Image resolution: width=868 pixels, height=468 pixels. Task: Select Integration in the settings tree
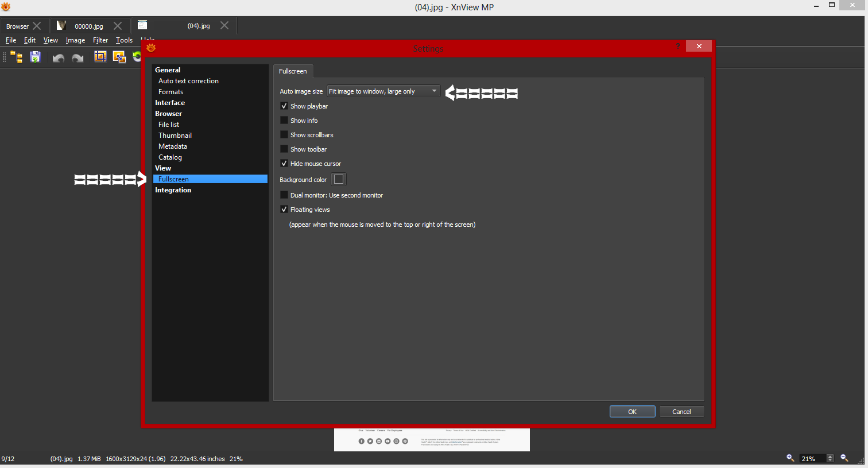coord(173,190)
